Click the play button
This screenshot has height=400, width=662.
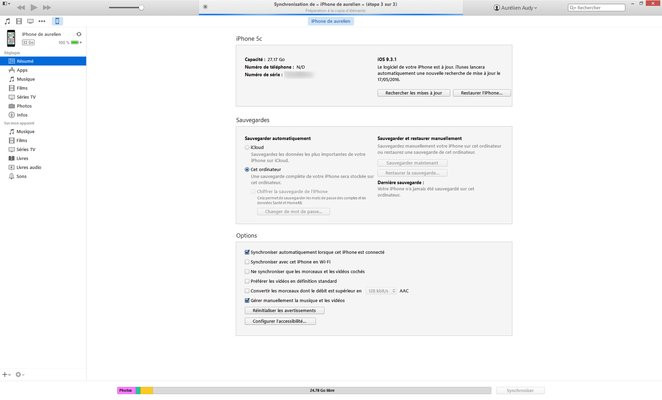[x=34, y=7]
